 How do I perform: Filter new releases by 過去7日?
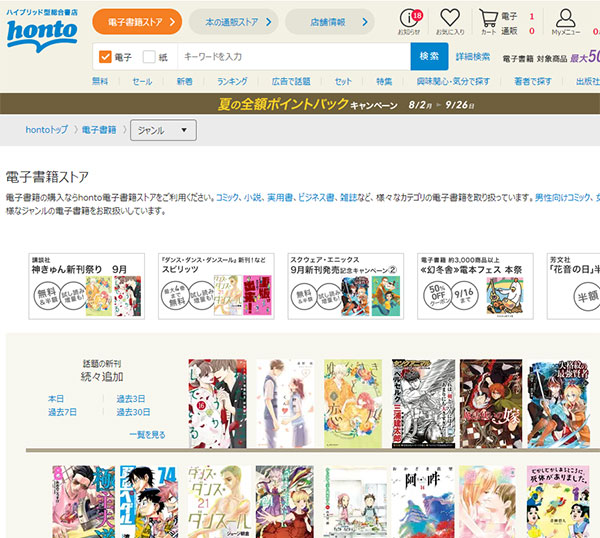tap(62, 412)
